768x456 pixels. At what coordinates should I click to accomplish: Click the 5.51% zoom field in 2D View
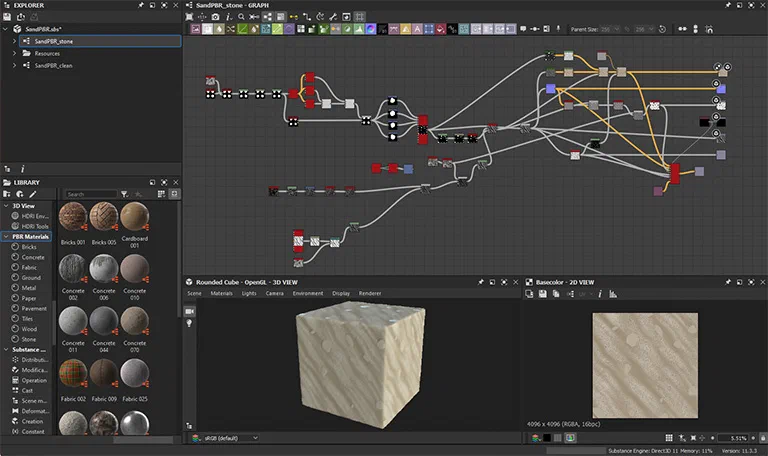click(732, 438)
